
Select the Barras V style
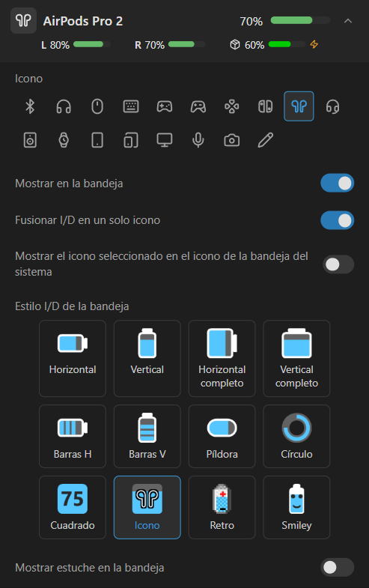[147, 436]
